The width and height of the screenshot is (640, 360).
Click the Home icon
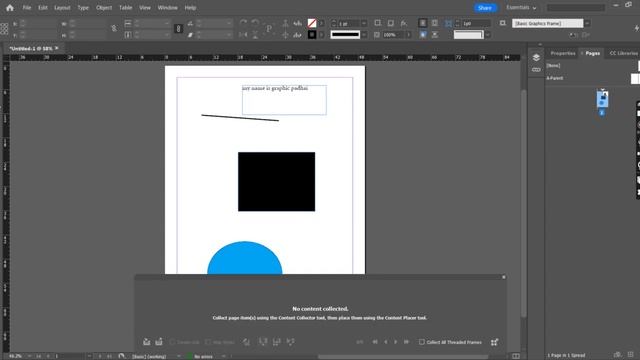(10, 8)
